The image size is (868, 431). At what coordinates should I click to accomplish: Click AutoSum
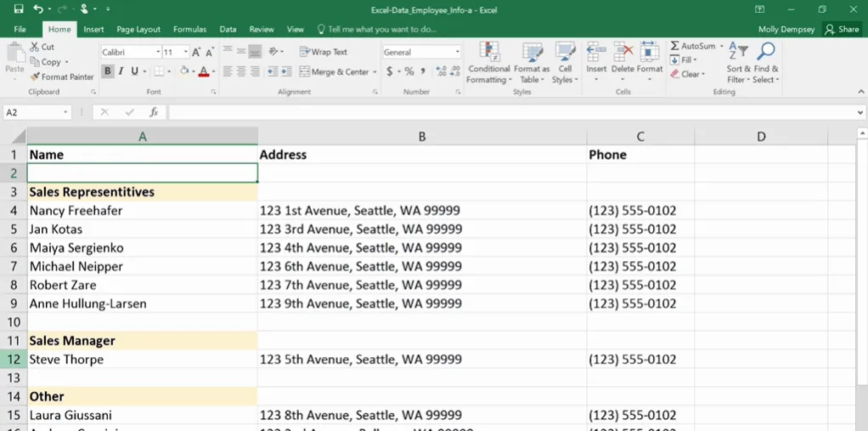click(x=692, y=46)
